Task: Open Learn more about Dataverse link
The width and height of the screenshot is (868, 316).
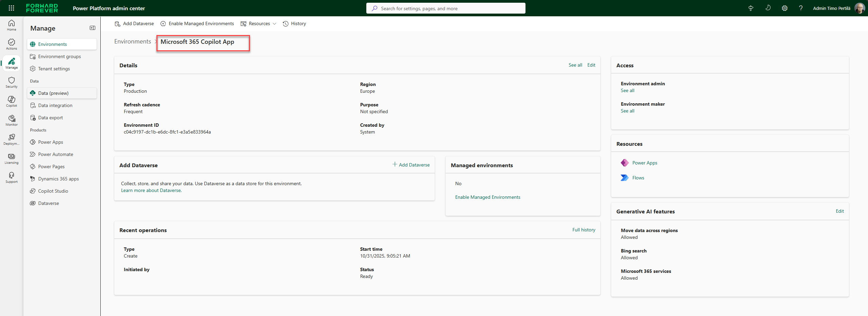Action: (x=151, y=190)
